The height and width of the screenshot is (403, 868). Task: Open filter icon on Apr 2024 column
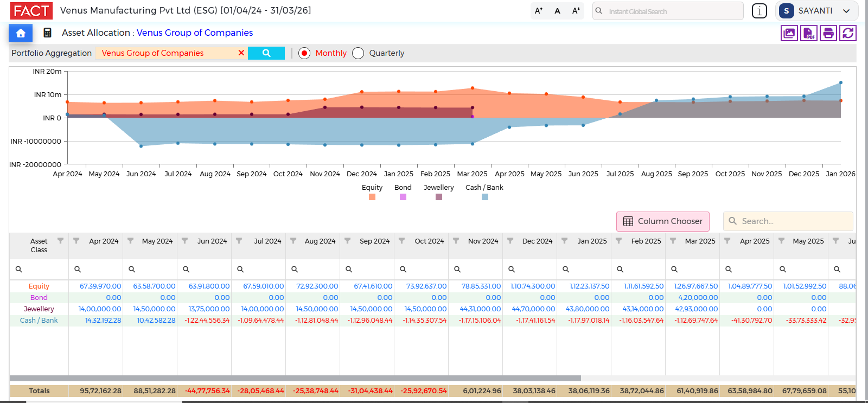click(76, 241)
